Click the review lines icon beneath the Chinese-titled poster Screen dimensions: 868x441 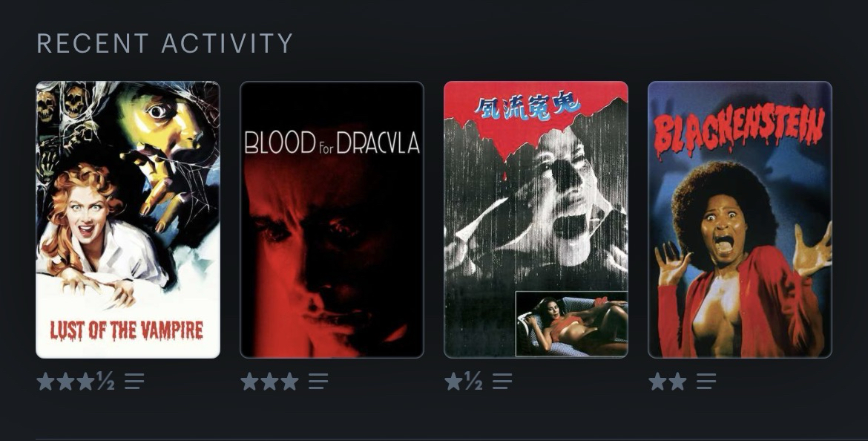click(502, 381)
